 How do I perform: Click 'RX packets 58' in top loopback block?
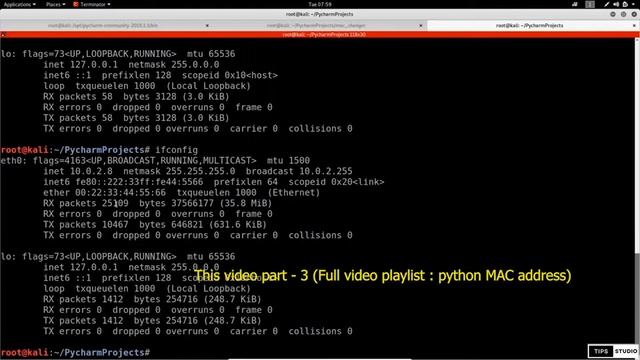click(x=78, y=97)
